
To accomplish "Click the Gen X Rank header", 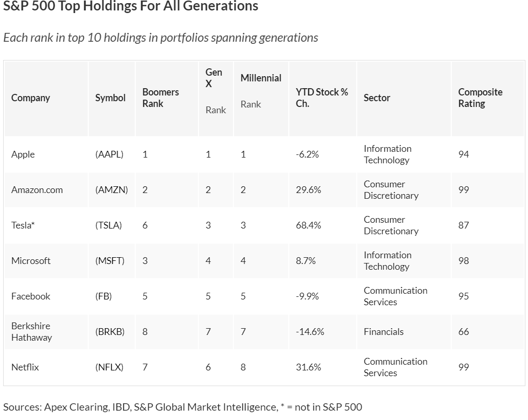I will [215, 90].
